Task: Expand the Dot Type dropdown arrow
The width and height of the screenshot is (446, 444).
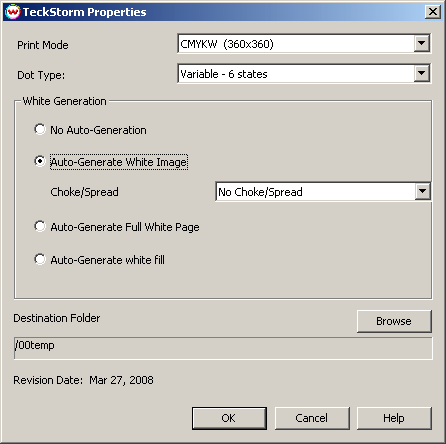Action: pos(422,73)
